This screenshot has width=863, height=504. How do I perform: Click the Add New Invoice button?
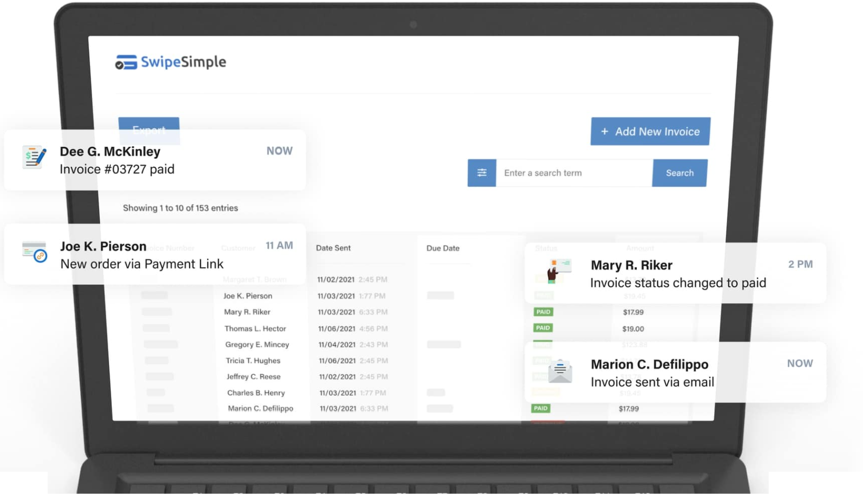coord(650,131)
